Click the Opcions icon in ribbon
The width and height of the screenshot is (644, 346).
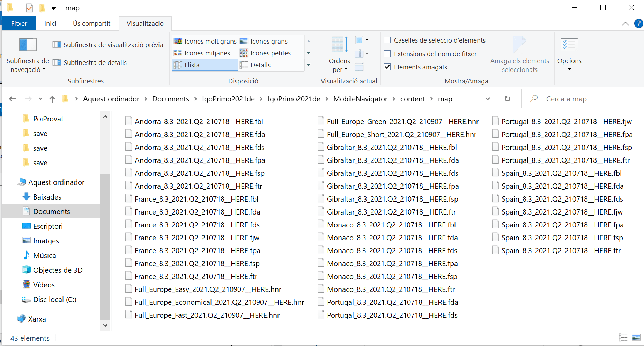569,45
